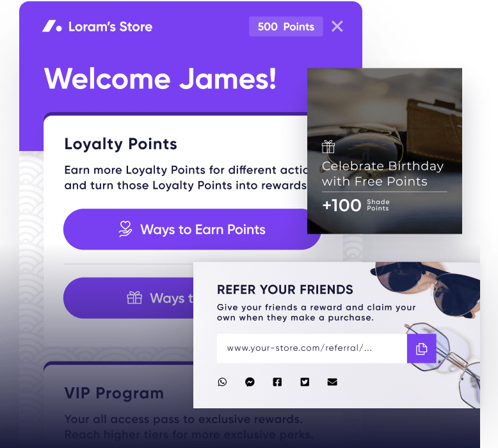The image size is (498, 448).
Task: Open the 500 Points balance badge
Action: pyautogui.click(x=286, y=26)
